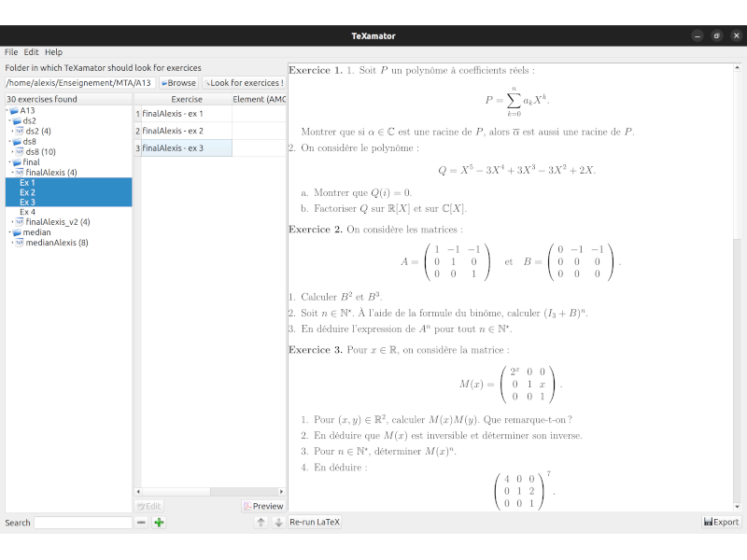This screenshot has height=560, width=747.
Task: Click row number 2 in the exercise list
Action: 137,131
